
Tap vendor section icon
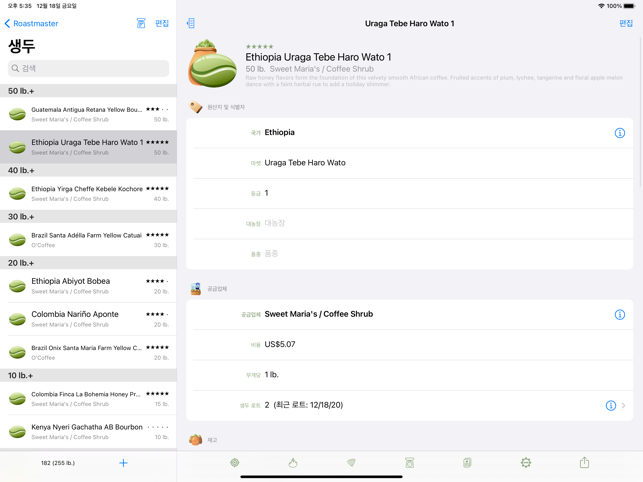[196, 289]
